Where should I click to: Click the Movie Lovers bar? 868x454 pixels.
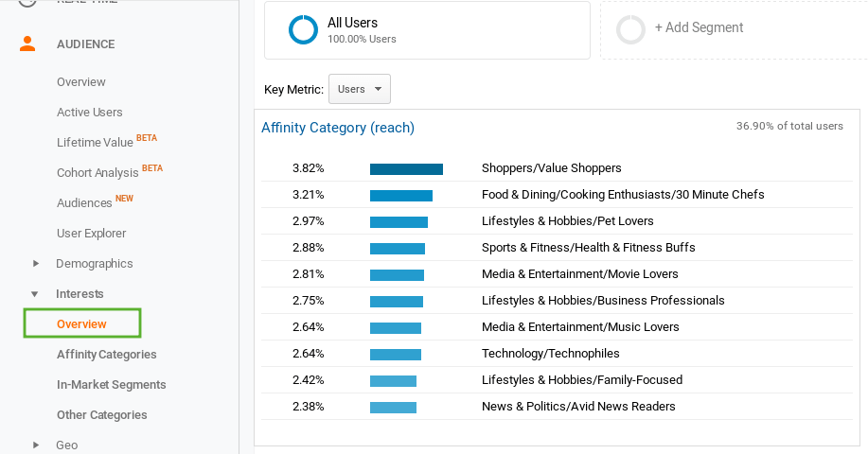coord(397,275)
